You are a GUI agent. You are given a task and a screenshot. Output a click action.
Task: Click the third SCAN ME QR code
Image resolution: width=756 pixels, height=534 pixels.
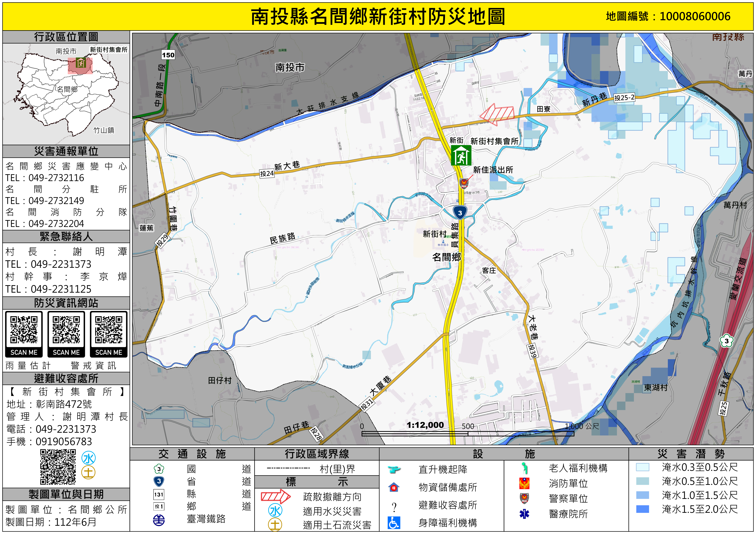[x=109, y=330]
